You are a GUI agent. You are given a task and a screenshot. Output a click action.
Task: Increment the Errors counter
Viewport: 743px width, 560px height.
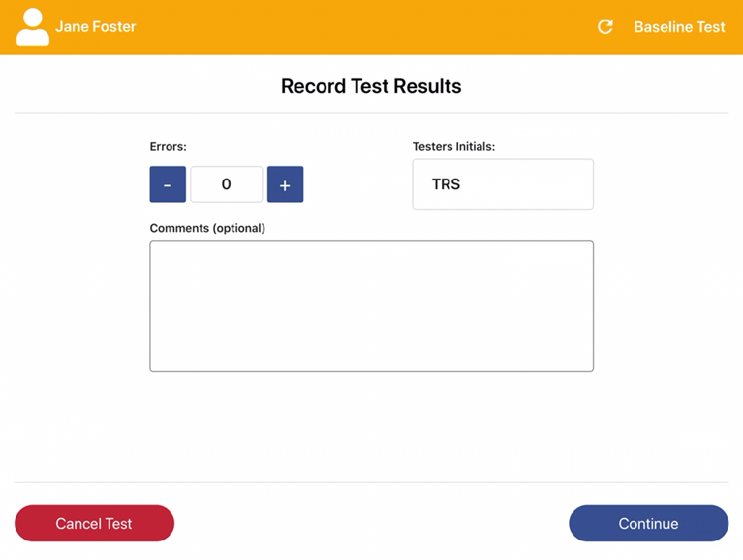[285, 184]
